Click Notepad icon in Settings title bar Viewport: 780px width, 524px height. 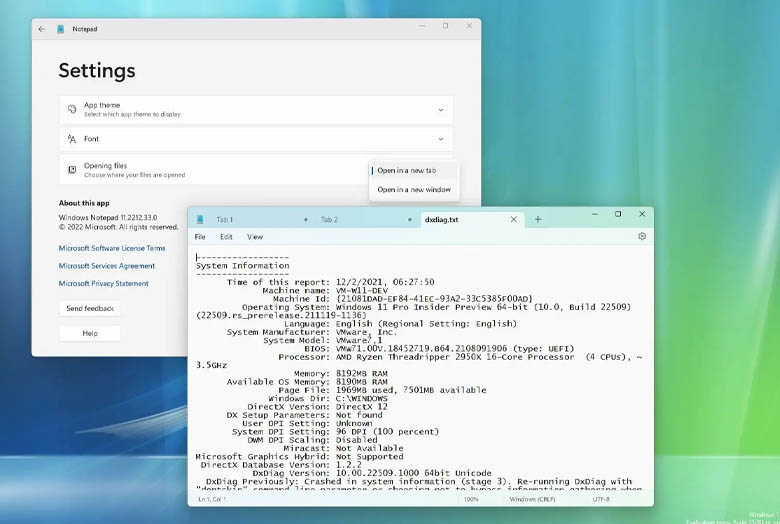pos(60,29)
